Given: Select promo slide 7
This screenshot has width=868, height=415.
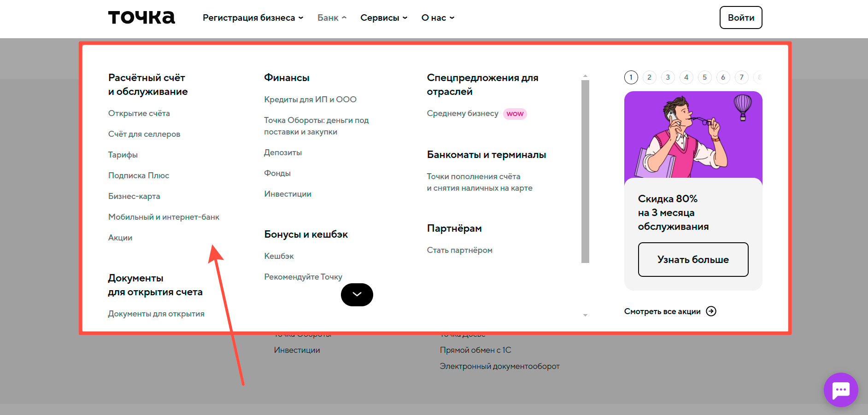Looking at the screenshot, I should click(x=742, y=77).
